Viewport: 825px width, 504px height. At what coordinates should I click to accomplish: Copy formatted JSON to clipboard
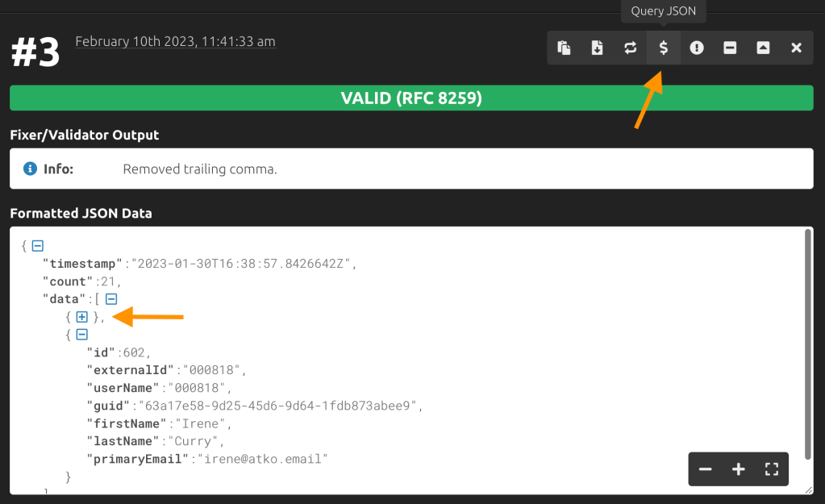tap(565, 48)
